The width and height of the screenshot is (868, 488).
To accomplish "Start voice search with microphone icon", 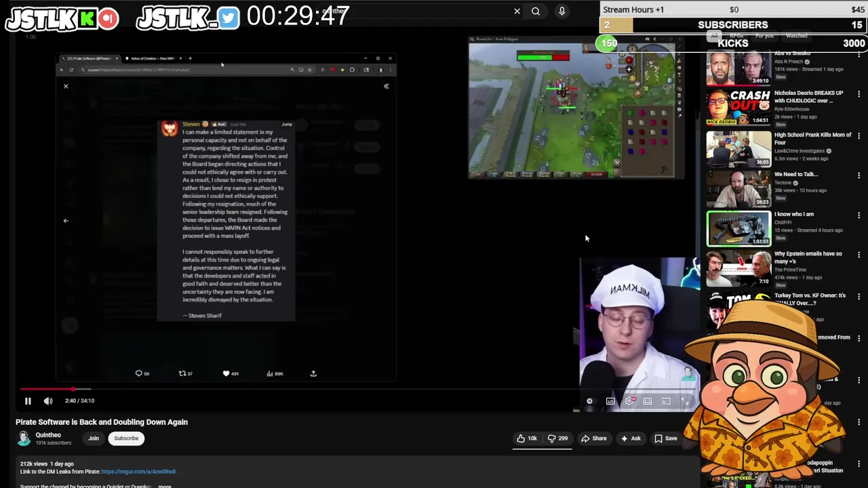I will click(x=561, y=11).
